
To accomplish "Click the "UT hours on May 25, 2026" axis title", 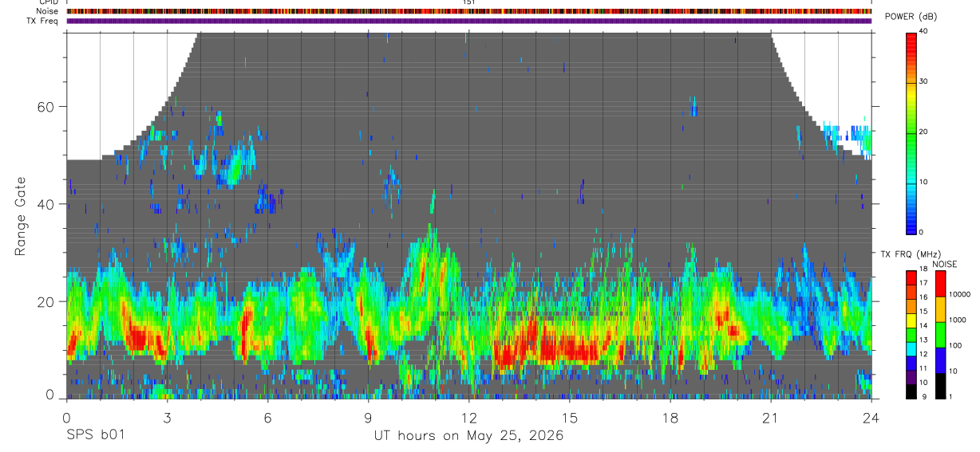I will tap(469, 435).
